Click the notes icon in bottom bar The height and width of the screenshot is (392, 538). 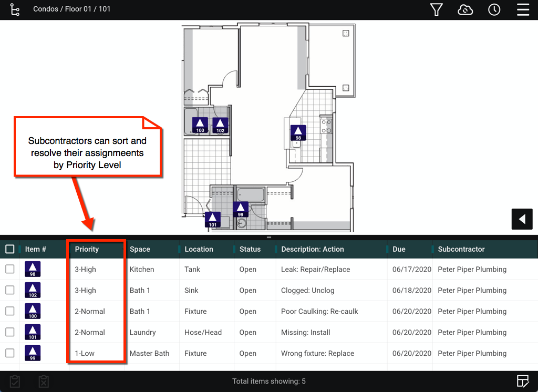pos(522,381)
